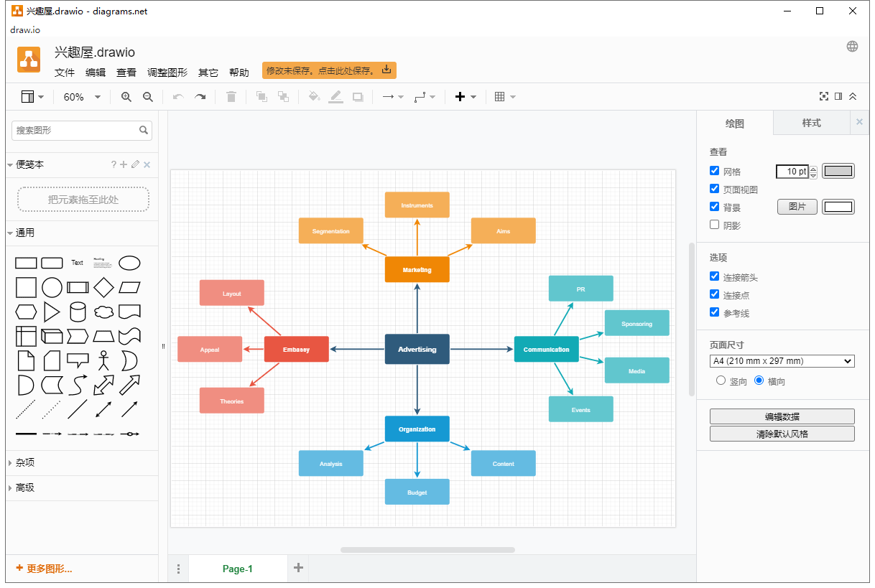The height and width of the screenshot is (588, 875).
Task: Click the background color white swatch
Action: pos(838,207)
